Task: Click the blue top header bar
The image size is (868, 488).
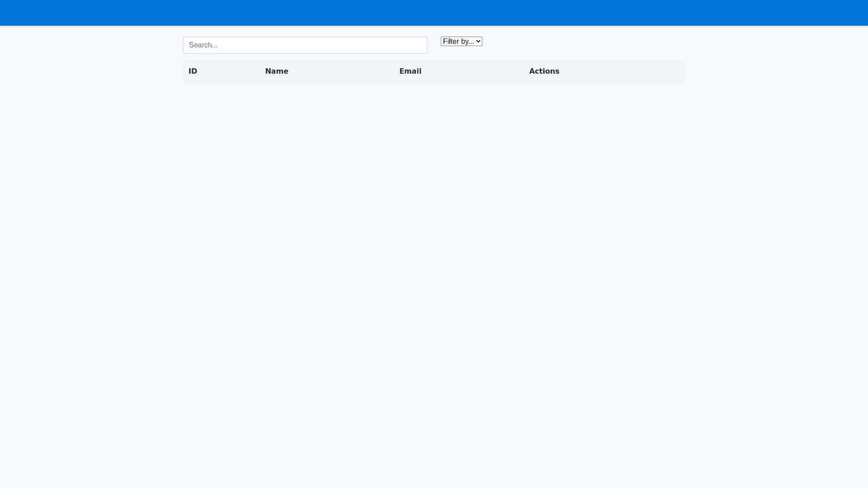Action: tap(434, 13)
